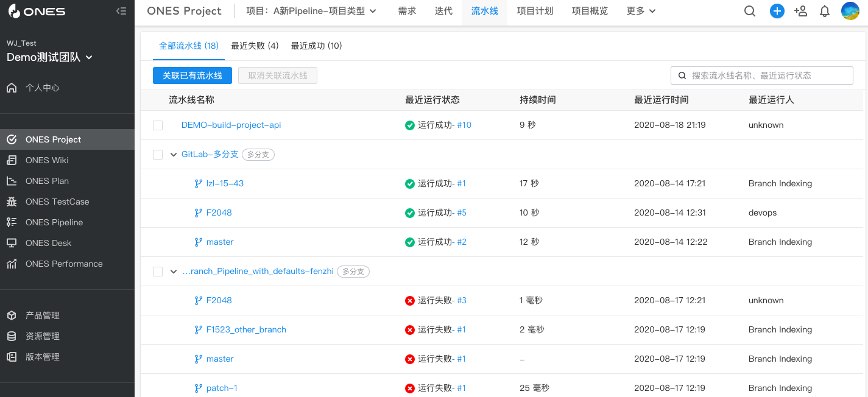Check the DEMO-build-project-api row checkbox
This screenshot has height=397, width=868.
(158, 125)
